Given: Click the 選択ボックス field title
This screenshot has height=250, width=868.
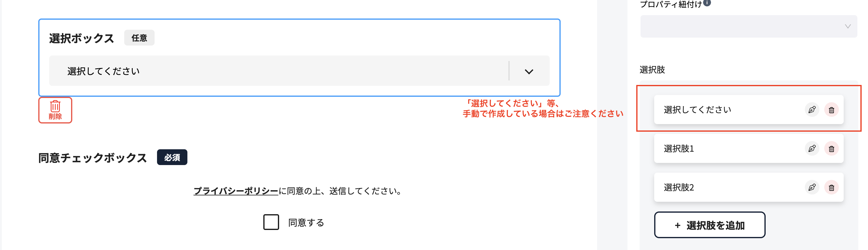Looking at the screenshot, I should click(x=81, y=38).
